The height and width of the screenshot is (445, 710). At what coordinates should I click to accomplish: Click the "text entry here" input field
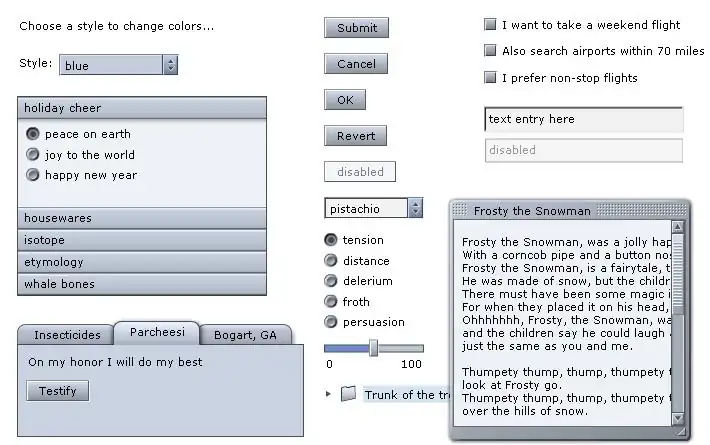click(x=583, y=120)
